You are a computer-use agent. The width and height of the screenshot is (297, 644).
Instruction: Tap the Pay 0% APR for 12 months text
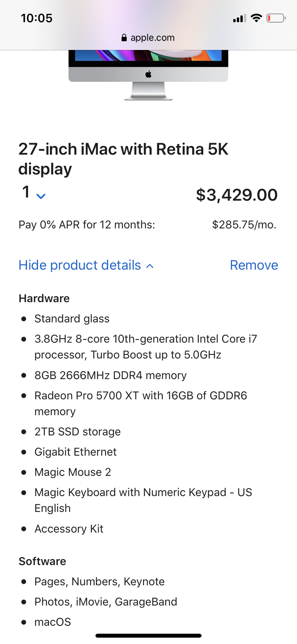[x=87, y=225]
